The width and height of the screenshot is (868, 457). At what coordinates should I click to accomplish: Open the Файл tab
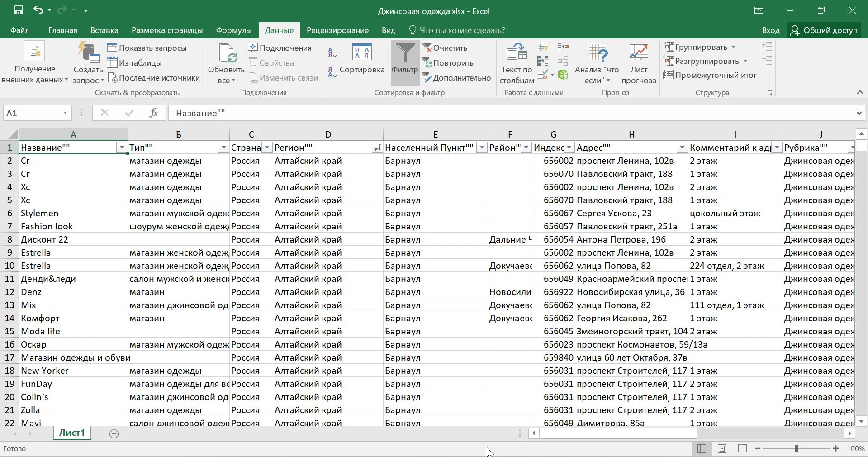[x=19, y=30]
